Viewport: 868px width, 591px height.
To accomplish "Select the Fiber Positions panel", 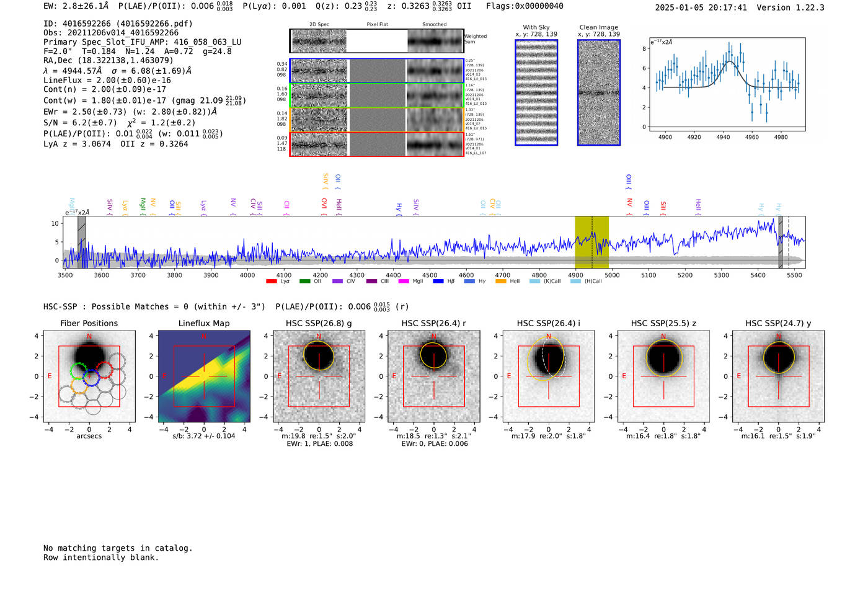I will point(89,376).
